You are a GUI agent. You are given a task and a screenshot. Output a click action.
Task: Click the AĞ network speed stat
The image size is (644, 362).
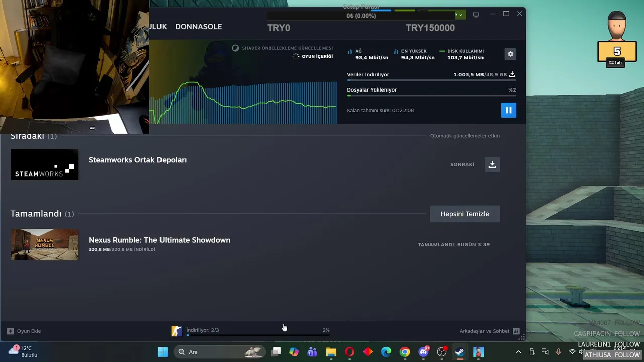click(368, 54)
